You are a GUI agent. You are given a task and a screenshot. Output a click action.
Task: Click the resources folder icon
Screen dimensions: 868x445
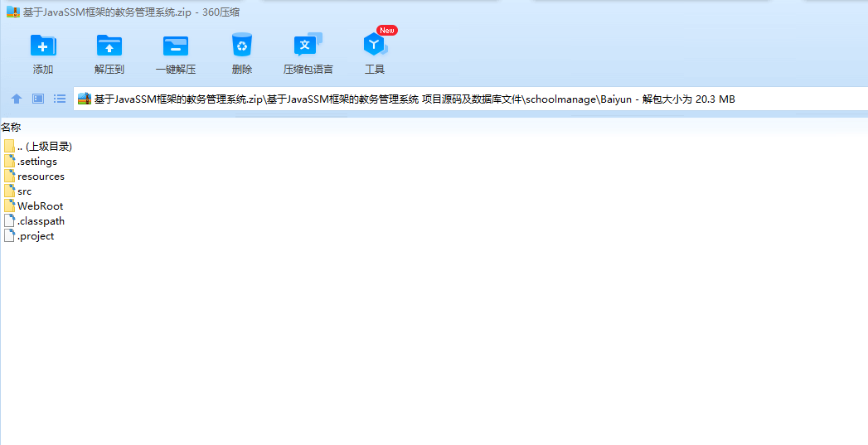9,177
